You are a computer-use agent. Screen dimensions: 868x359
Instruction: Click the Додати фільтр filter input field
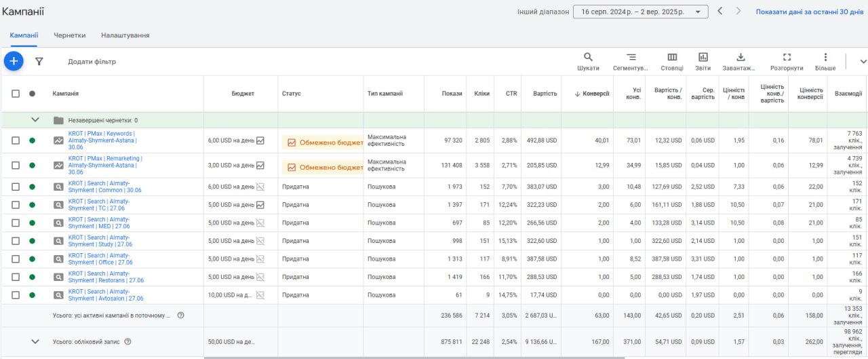coord(92,62)
